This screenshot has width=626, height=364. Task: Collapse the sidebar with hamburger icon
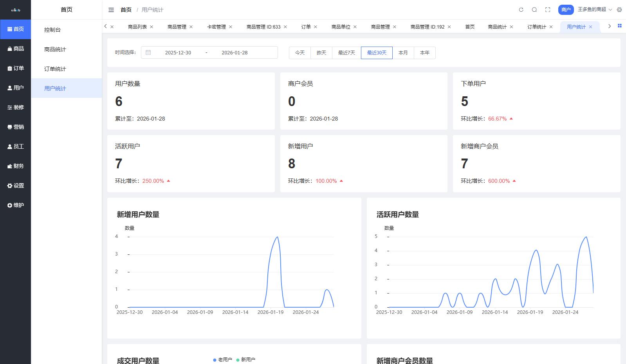click(x=111, y=10)
